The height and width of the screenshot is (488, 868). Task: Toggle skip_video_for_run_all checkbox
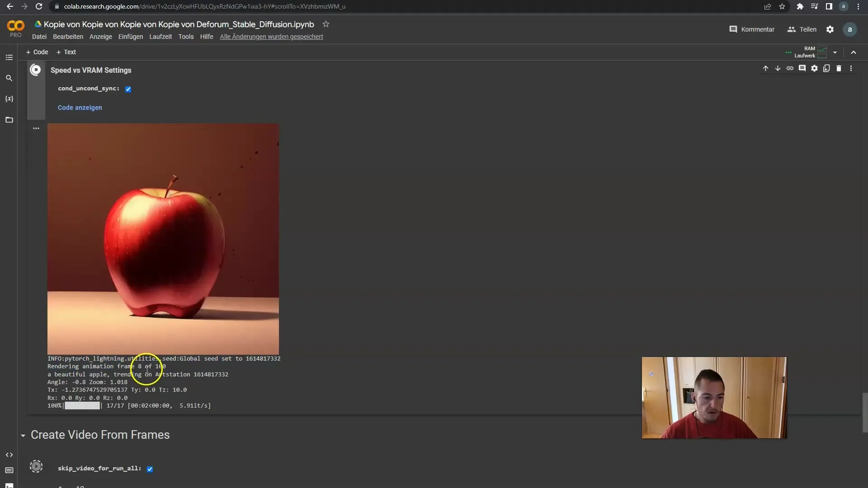(x=150, y=469)
